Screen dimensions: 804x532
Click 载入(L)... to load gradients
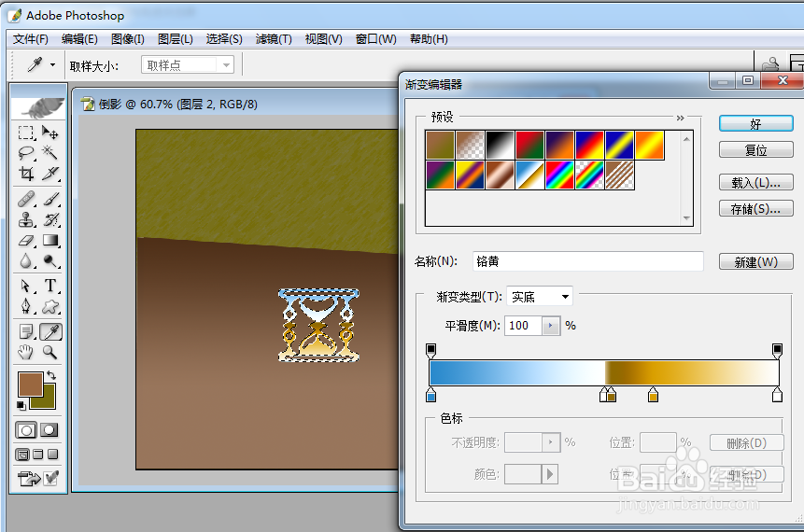[755, 182]
